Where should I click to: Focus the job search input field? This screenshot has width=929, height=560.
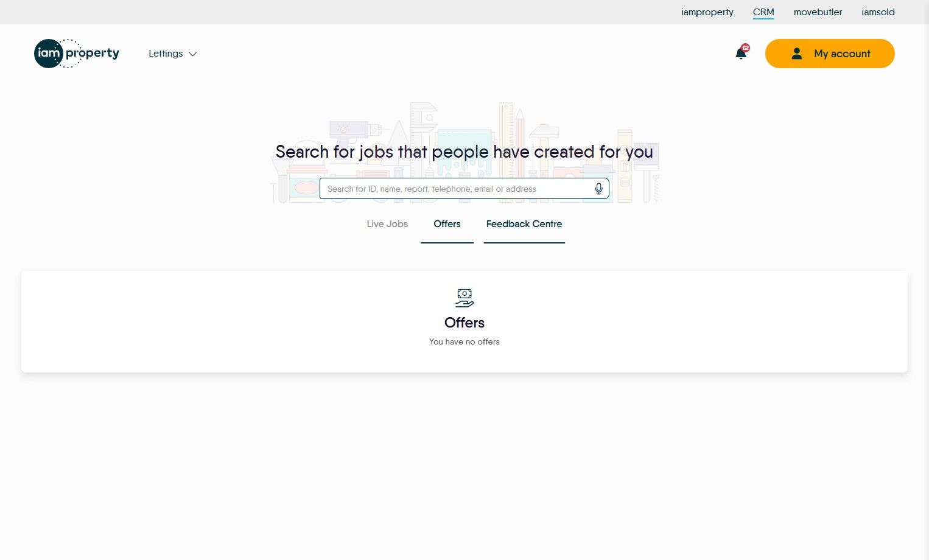click(x=464, y=189)
